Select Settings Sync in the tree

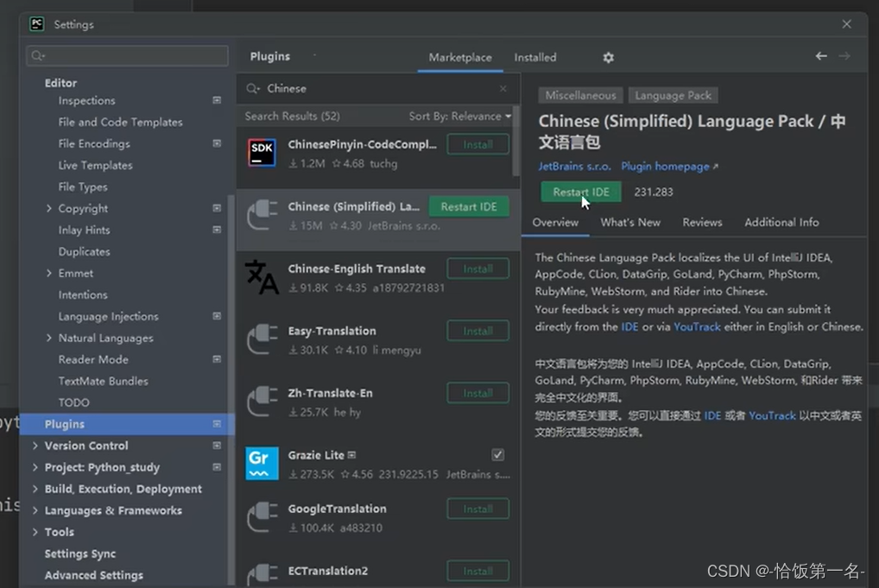(x=80, y=553)
